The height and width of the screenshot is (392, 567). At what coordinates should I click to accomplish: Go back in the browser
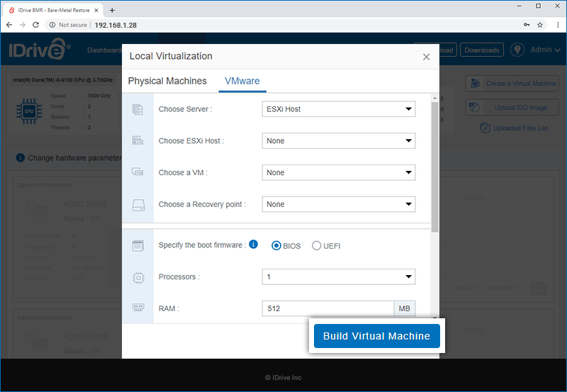point(9,25)
